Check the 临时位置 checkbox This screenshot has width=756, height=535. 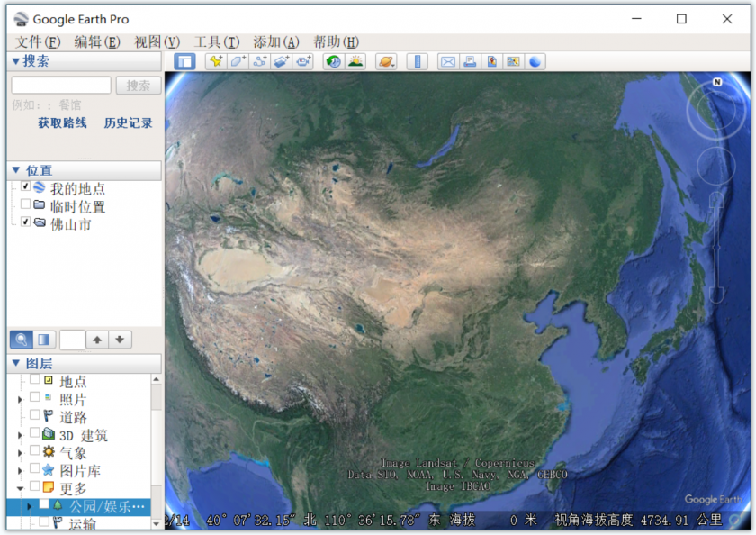(x=25, y=204)
